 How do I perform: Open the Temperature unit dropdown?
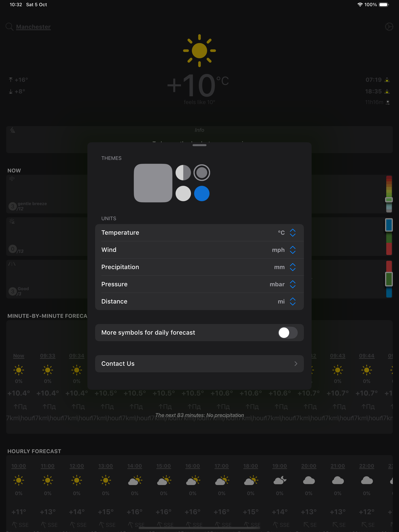click(292, 233)
